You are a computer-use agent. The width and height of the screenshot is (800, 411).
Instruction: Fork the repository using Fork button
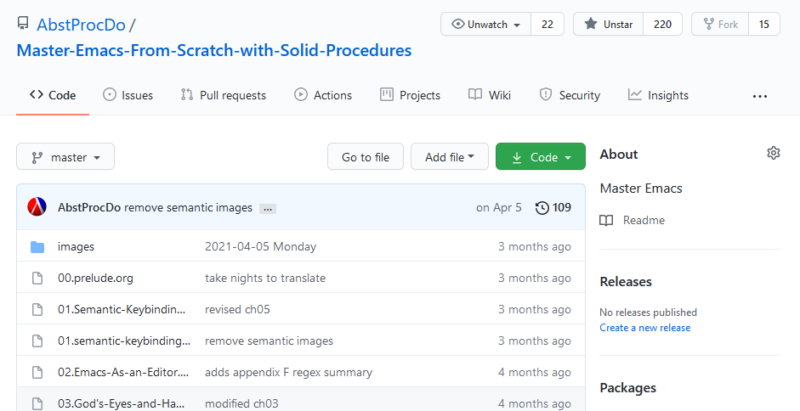(x=720, y=24)
